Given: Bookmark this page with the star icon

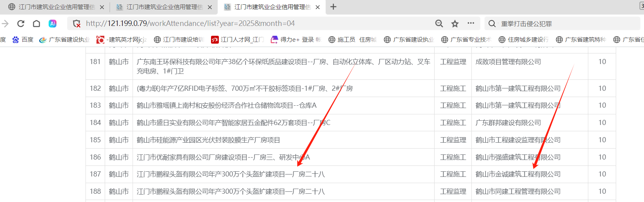Looking at the screenshot, I should pos(455,24).
